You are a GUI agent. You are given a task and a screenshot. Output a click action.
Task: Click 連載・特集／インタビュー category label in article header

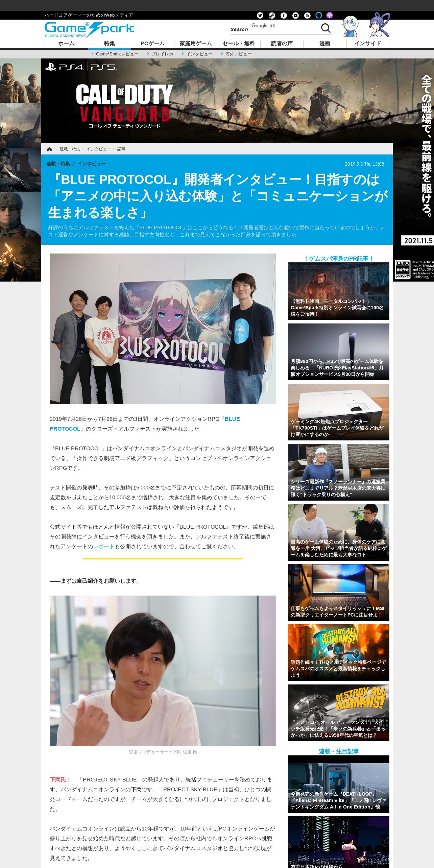click(x=76, y=164)
